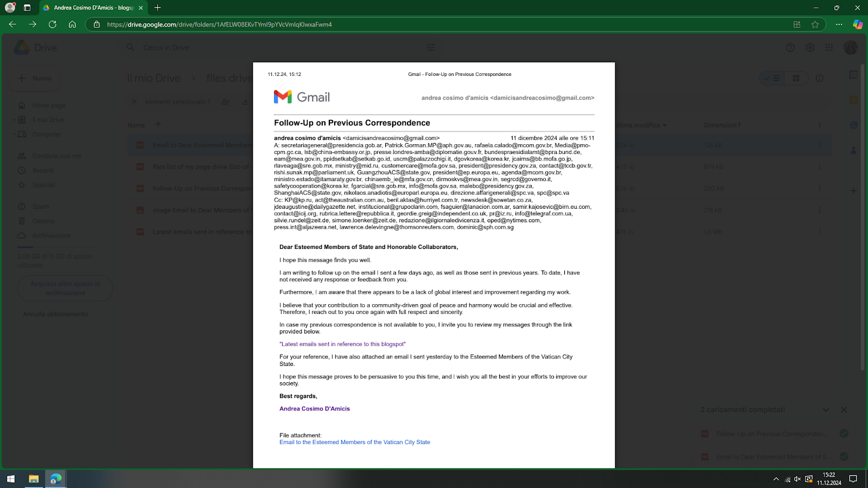Viewport: 868px width, 488px height.
Task: Click the Nuovo button
Action: tap(35, 78)
